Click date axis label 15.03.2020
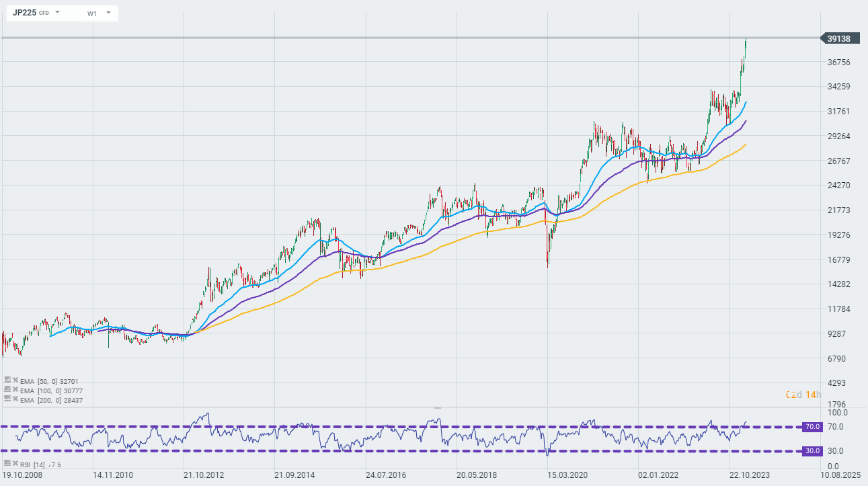This screenshot has height=486, width=868. 567,475
